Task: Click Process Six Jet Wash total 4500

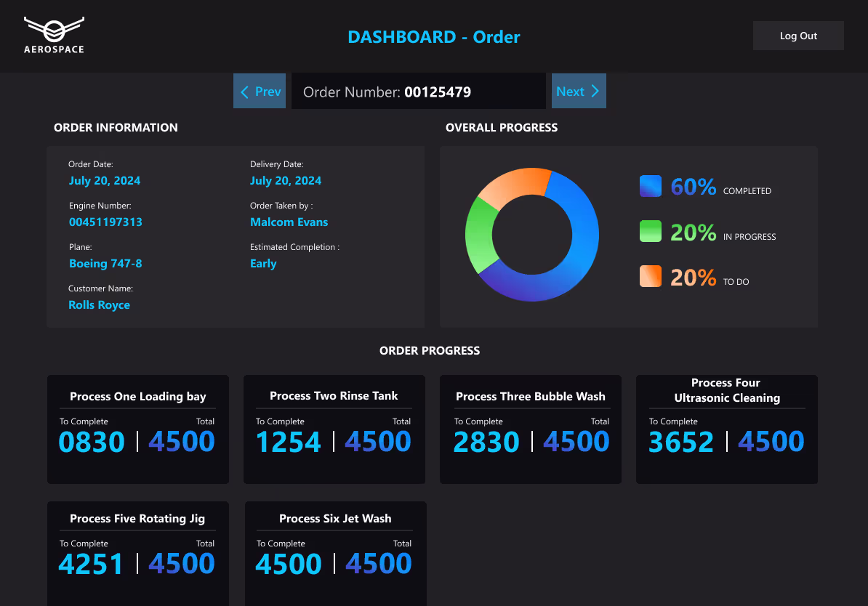Action: pos(379,563)
